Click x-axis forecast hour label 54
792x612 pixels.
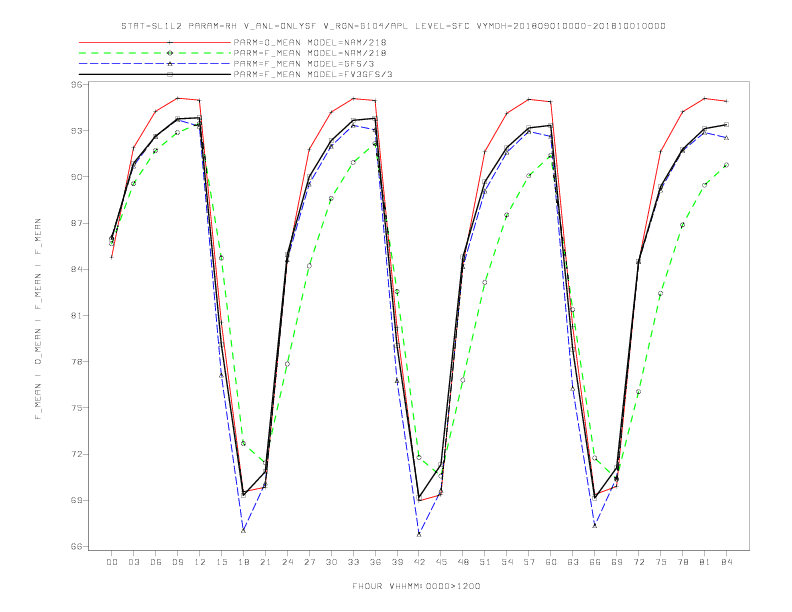(x=507, y=562)
